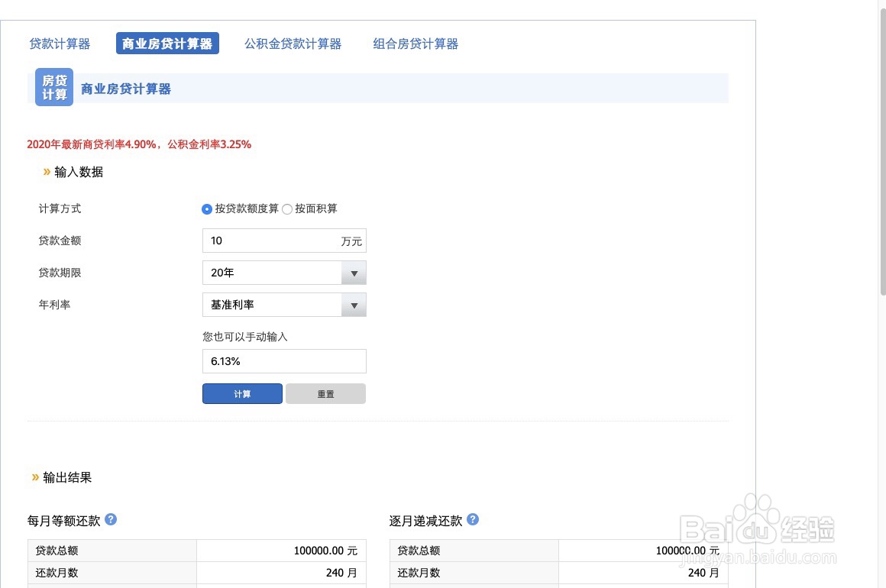The width and height of the screenshot is (886, 588).
Task: Focus the 贷款金额 input field
Action: click(271, 241)
